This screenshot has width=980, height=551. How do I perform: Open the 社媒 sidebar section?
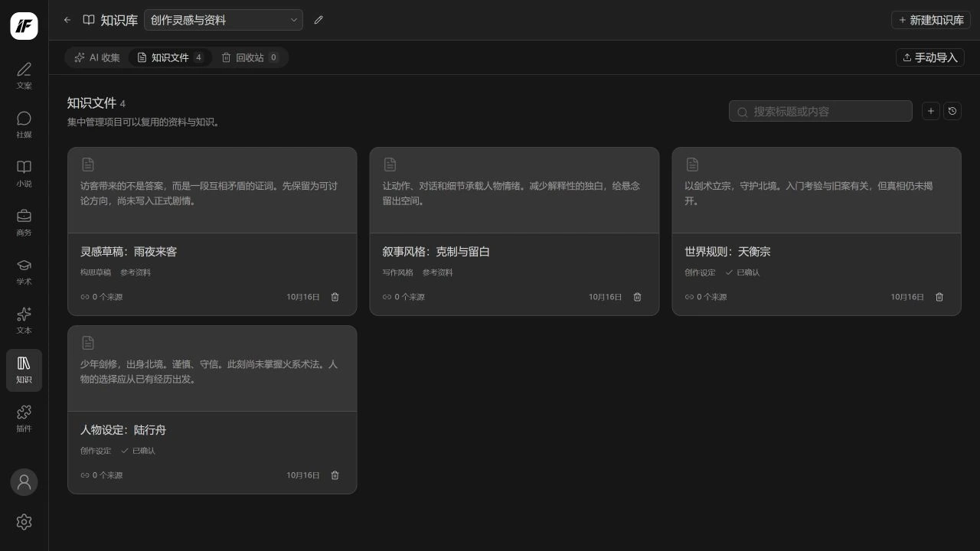[24, 125]
